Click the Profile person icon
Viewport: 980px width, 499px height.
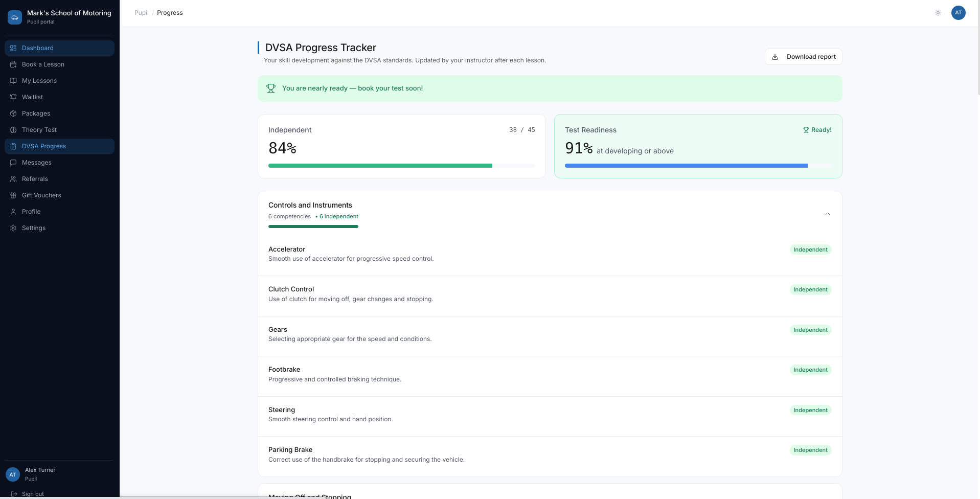coord(13,212)
